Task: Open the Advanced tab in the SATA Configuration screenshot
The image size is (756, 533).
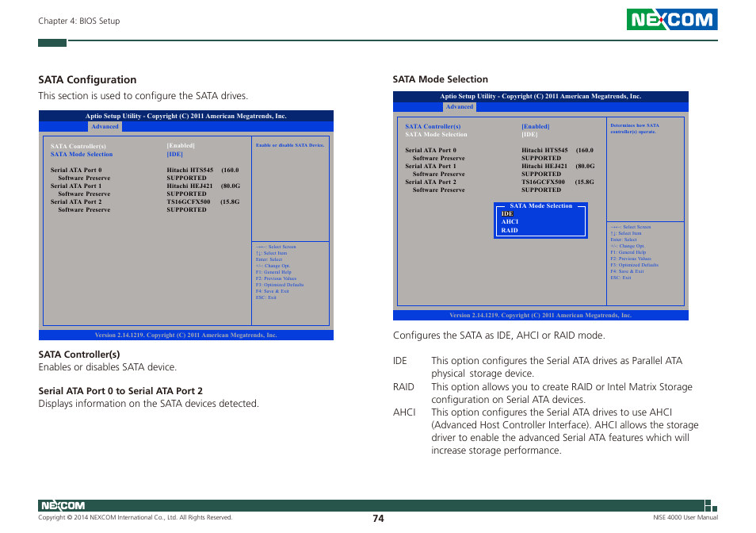Action: (x=105, y=126)
